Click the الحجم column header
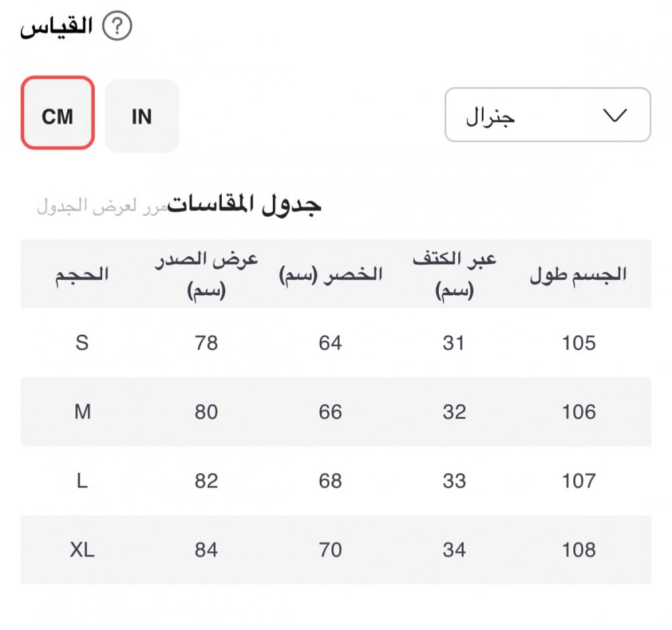Viewport: 672px width, 630px height. [82, 274]
